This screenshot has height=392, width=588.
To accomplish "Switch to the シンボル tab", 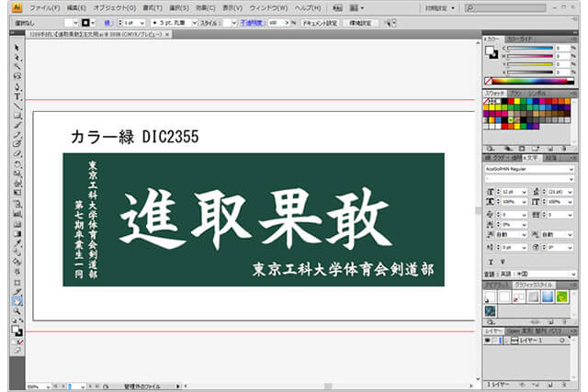I will (x=537, y=93).
